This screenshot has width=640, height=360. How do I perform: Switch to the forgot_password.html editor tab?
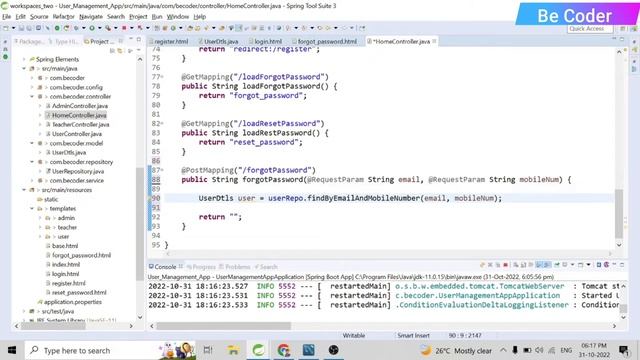click(325, 41)
